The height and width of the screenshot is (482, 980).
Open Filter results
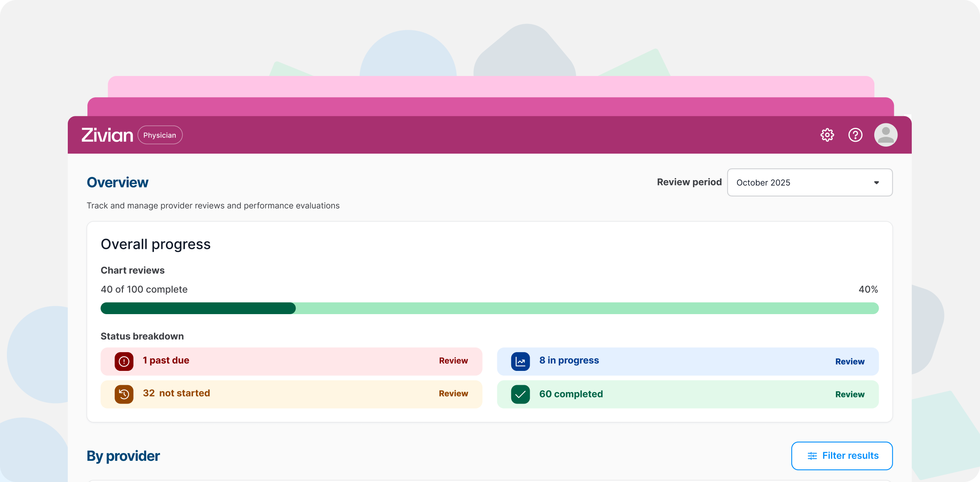click(842, 456)
